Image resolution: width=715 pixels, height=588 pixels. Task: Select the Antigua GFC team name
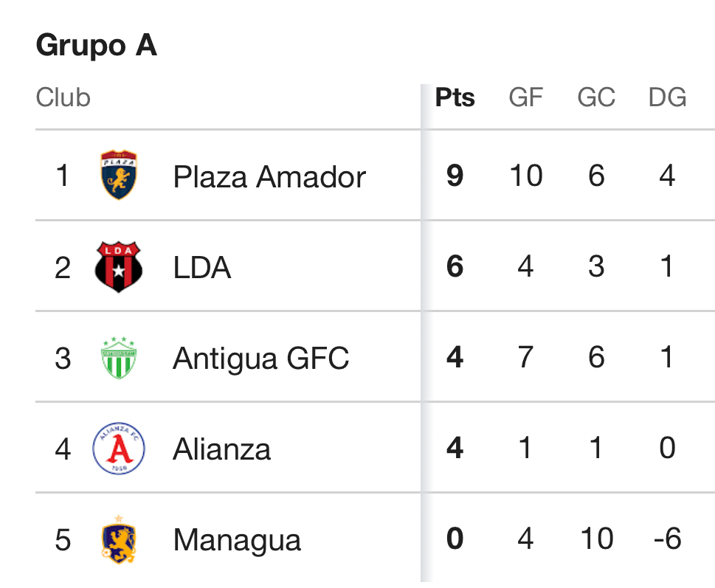pos(260,359)
